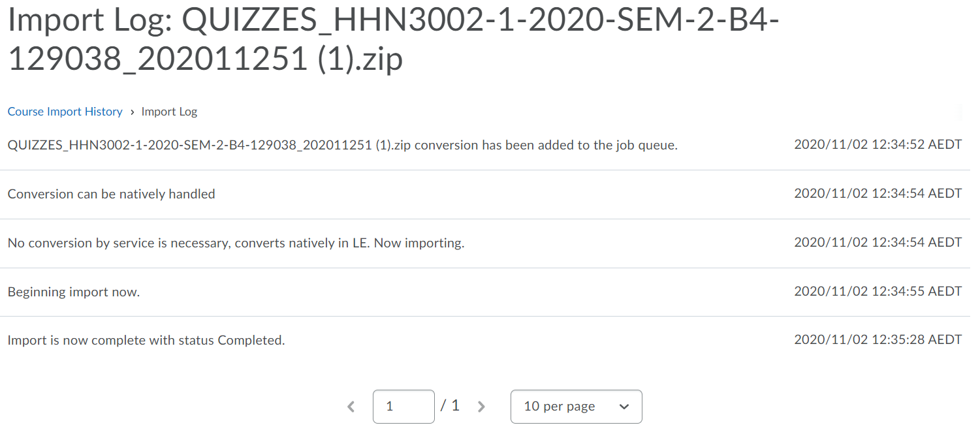Open the 10 per page dropdown
This screenshot has width=980, height=438.
pos(577,407)
